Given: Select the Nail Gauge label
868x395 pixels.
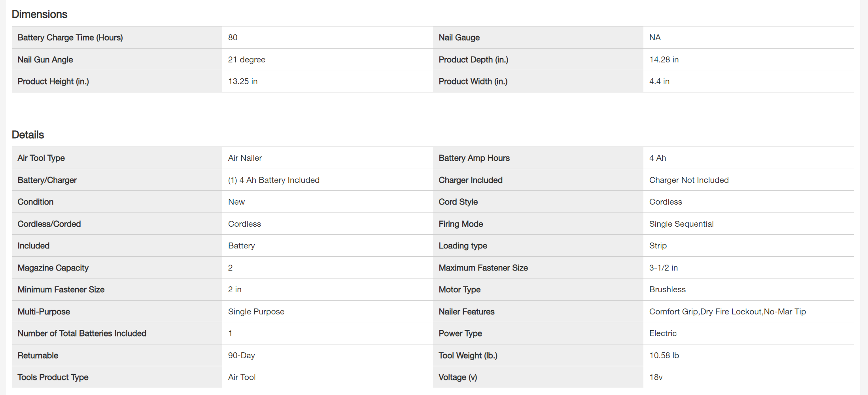Looking at the screenshot, I should tap(459, 38).
